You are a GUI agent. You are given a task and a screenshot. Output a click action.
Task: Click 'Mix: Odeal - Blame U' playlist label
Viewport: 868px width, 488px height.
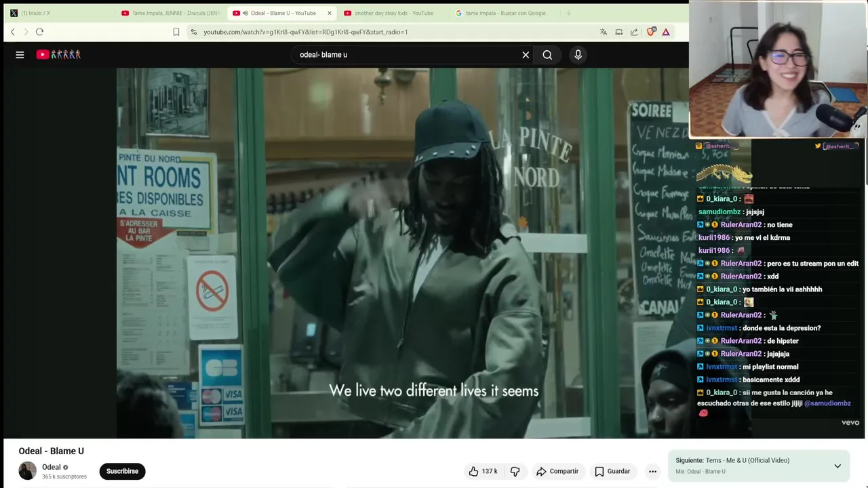pos(701,472)
